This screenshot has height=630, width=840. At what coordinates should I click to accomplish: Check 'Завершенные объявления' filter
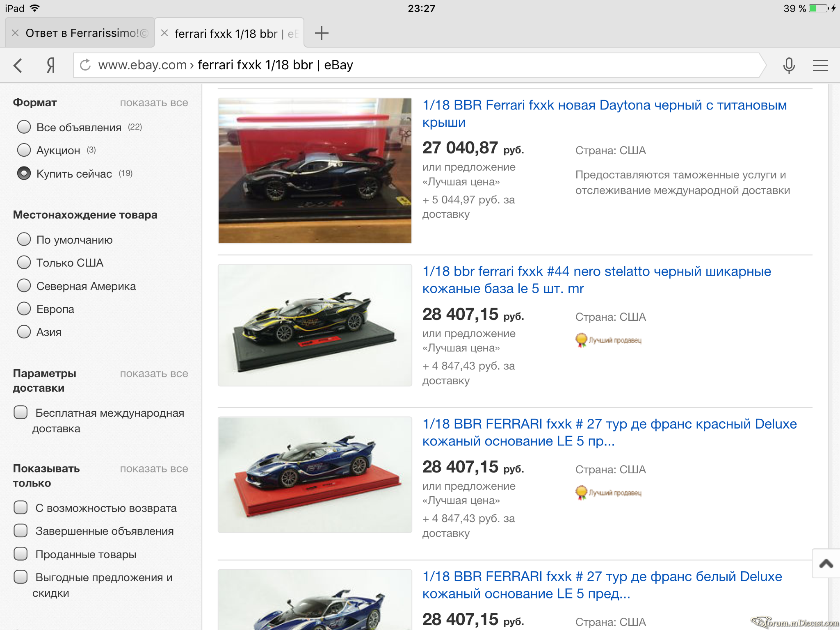[x=21, y=531]
